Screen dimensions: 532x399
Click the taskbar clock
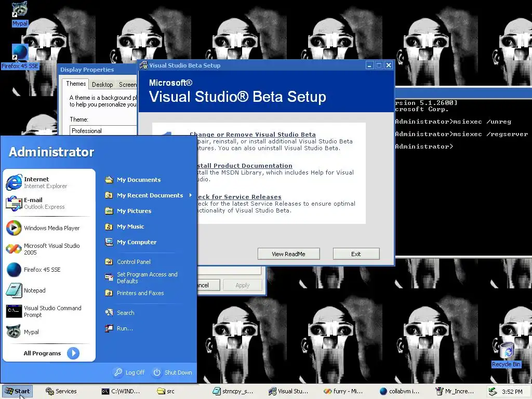(x=512, y=392)
